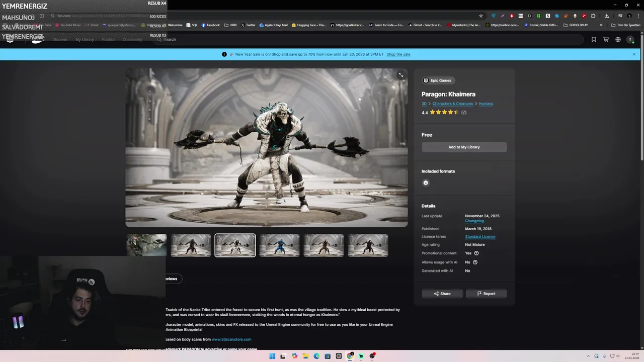Open the Fab user profile avatar
The image size is (644, 362).
tap(630, 39)
